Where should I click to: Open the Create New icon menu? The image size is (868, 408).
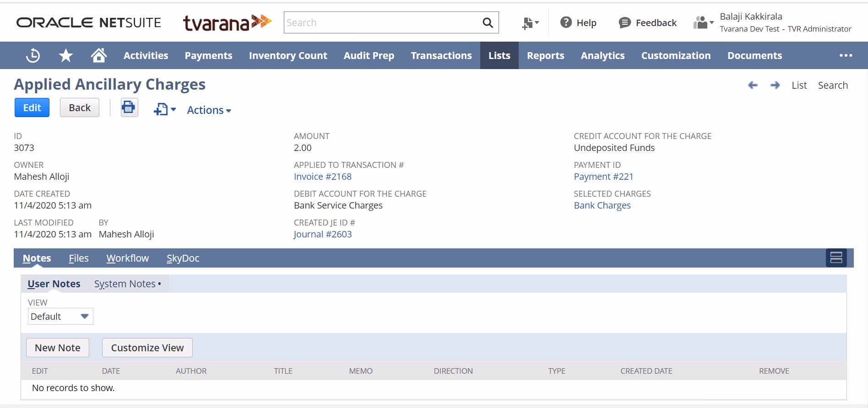530,22
